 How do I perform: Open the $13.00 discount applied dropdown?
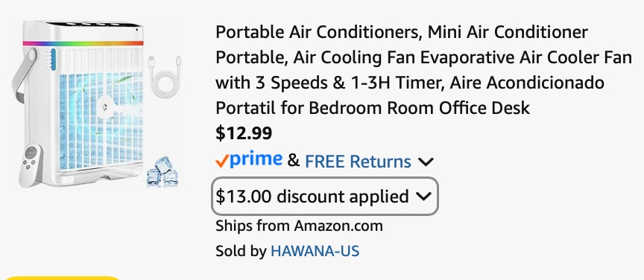(x=324, y=197)
